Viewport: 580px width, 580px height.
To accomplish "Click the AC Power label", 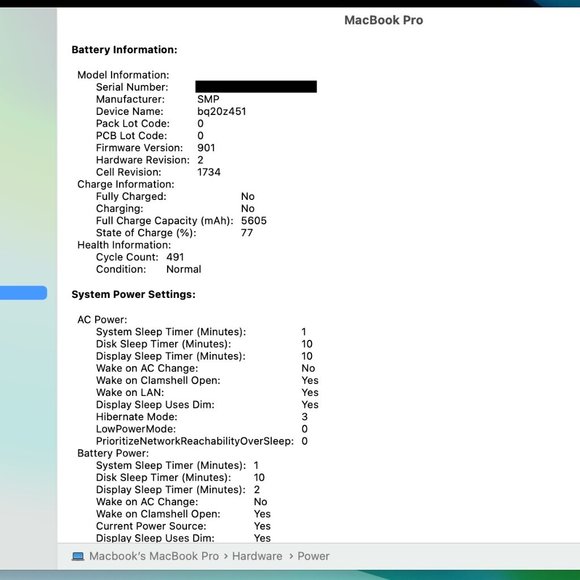I will click(x=102, y=320).
